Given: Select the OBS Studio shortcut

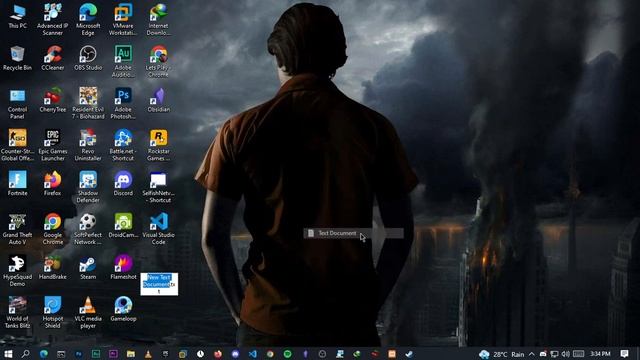Looking at the screenshot, I should (88, 58).
